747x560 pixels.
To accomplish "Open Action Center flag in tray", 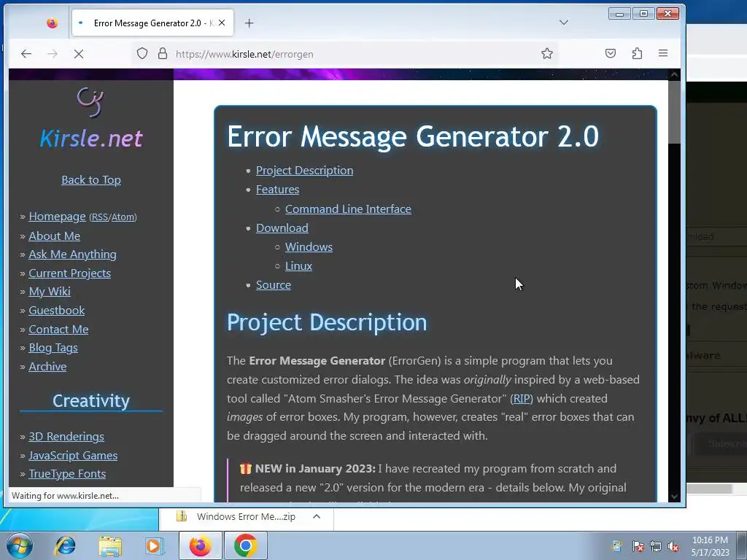I will pos(638,546).
